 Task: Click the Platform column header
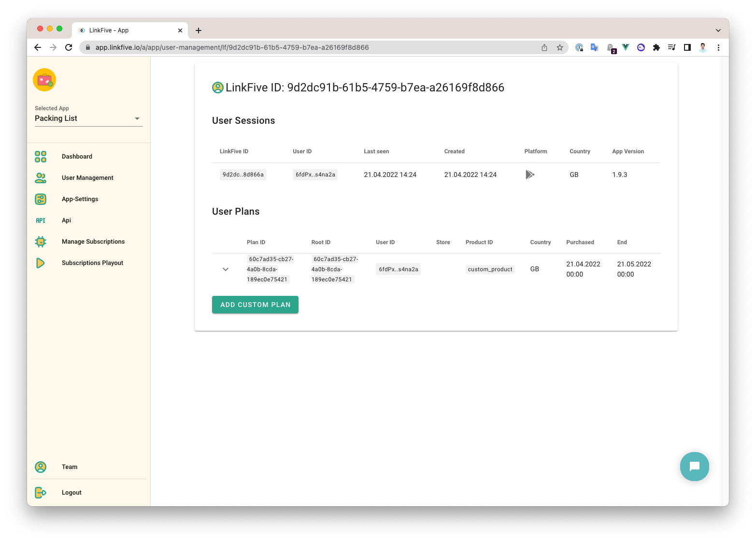(x=536, y=151)
